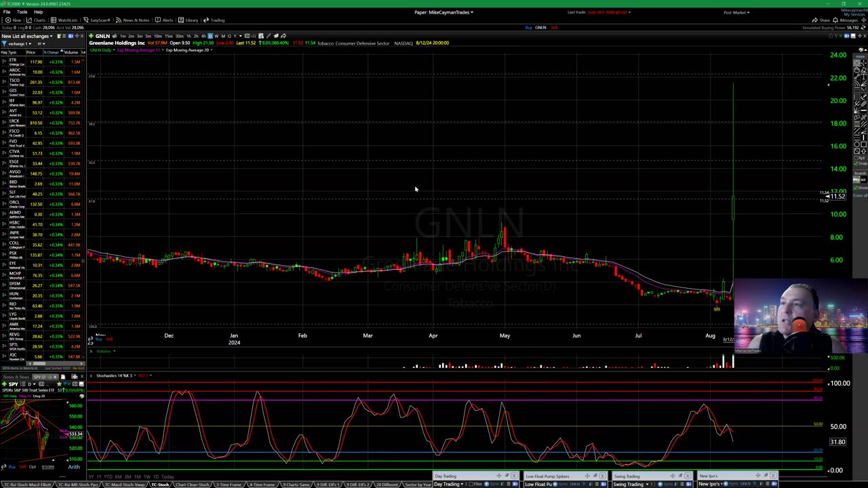
Task: Open the Paper MikeCaymanTrades account dropdown
Action: pos(444,12)
